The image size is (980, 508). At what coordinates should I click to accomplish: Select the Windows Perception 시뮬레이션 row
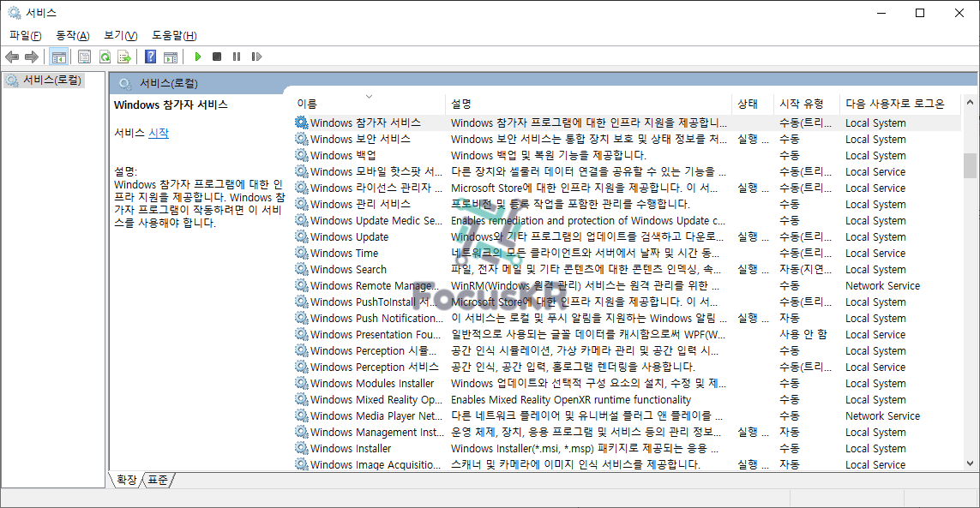(x=628, y=350)
